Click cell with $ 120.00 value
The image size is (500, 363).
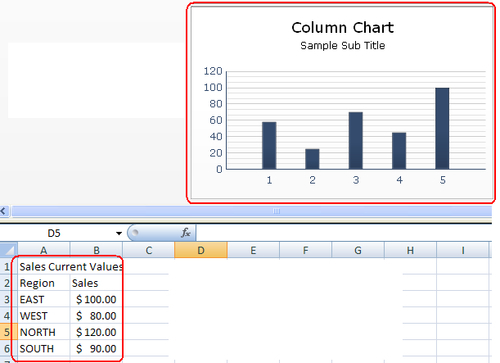click(96, 332)
